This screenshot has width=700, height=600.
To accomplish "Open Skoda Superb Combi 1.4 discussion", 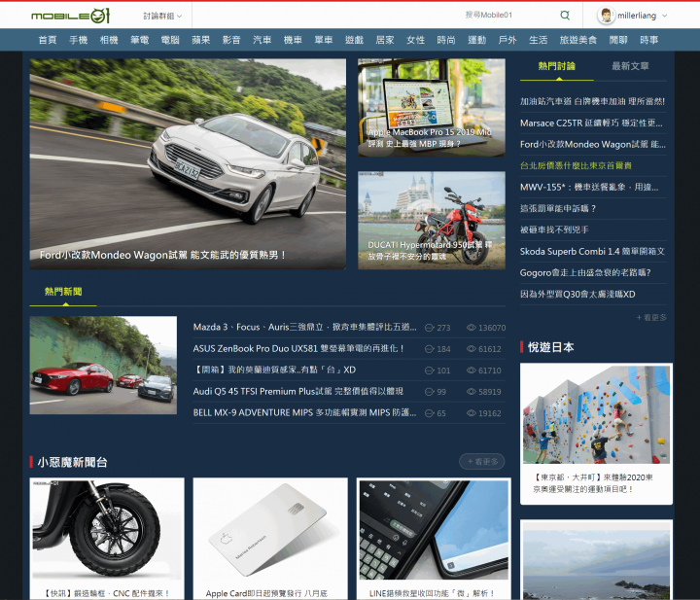I will [x=592, y=252].
